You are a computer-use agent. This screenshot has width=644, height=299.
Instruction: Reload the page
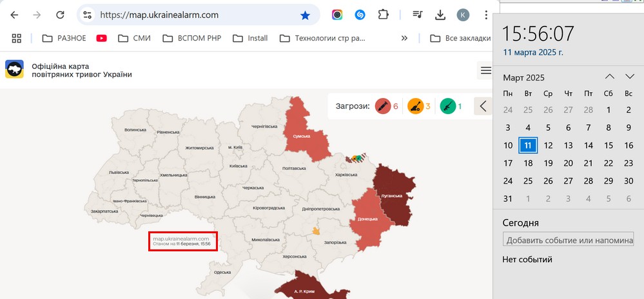tap(59, 15)
